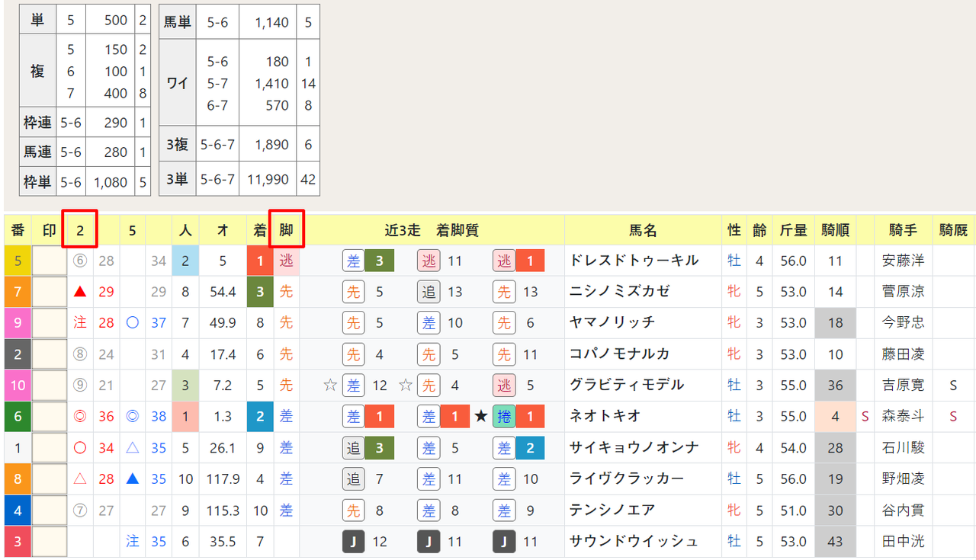Image resolution: width=976 pixels, height=560 pixels.
Task: Sort by the 人 popularity column header
Action: 185,230
